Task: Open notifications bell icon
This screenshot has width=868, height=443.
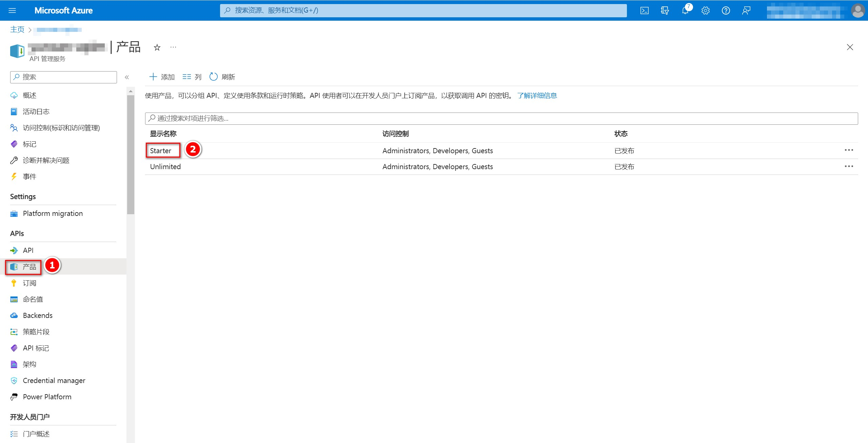Action: click(685, 11)
